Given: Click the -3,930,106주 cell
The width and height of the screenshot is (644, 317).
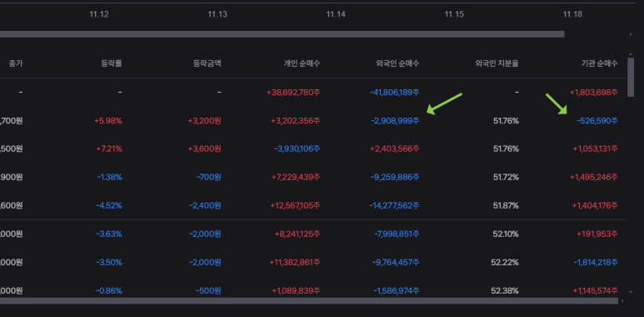Looking at the screenshot, I should 297,148.
